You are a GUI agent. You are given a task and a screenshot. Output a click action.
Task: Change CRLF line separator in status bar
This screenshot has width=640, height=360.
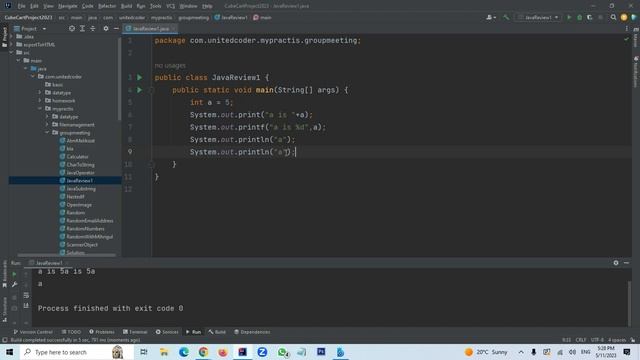pos(580,340)
